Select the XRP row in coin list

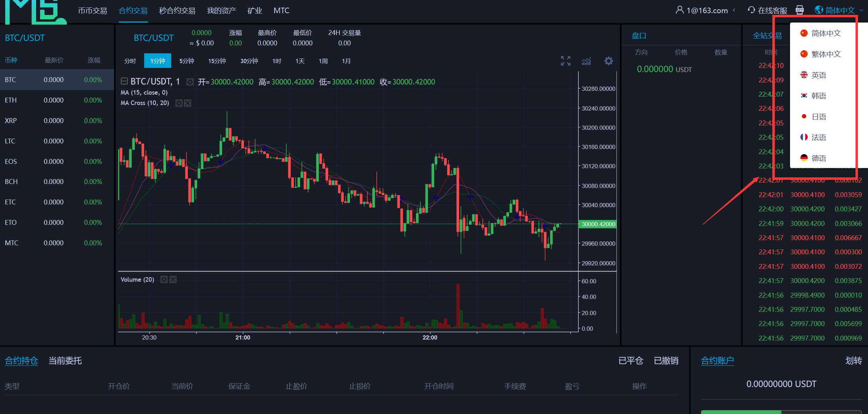point(57,121)
